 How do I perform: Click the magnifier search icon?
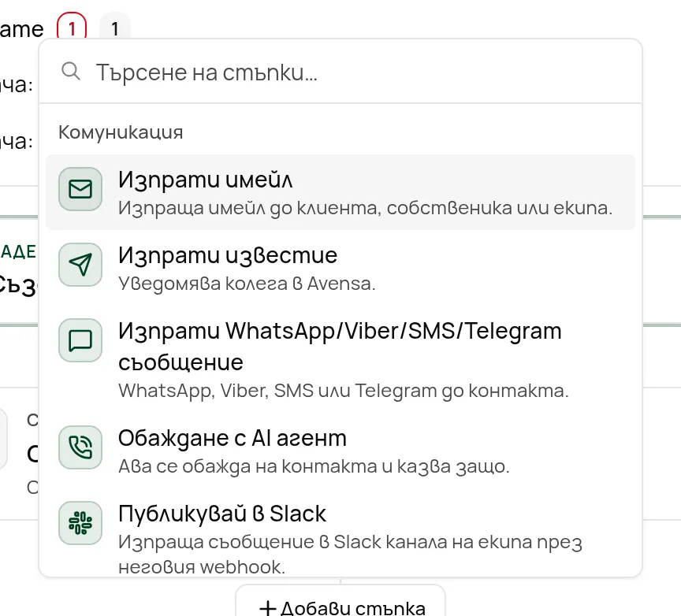tap(71, 71)
